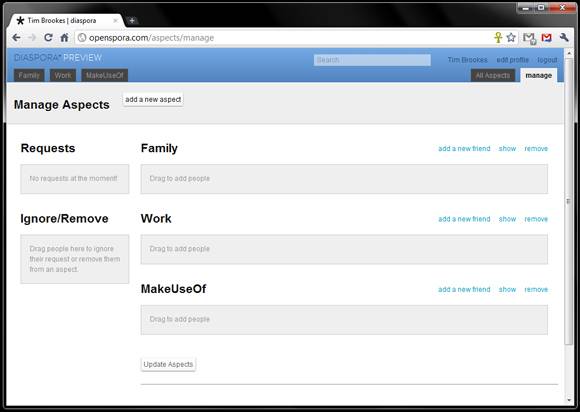
Task: Click the MakeUseOf Drag to add people box
Action: [x=344, y=320]
